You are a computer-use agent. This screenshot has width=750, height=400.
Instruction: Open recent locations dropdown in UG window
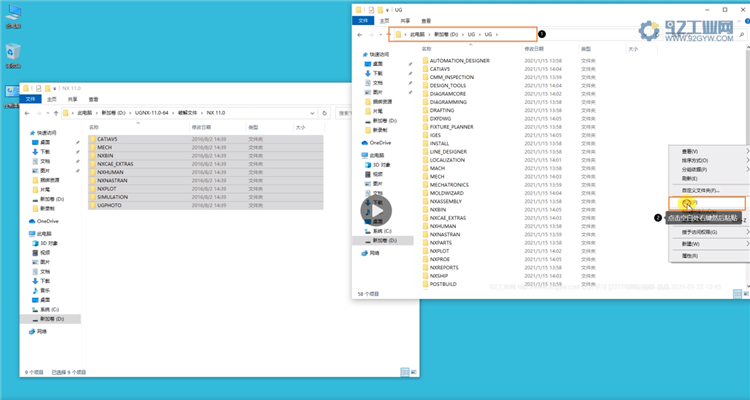coord(379,35)
